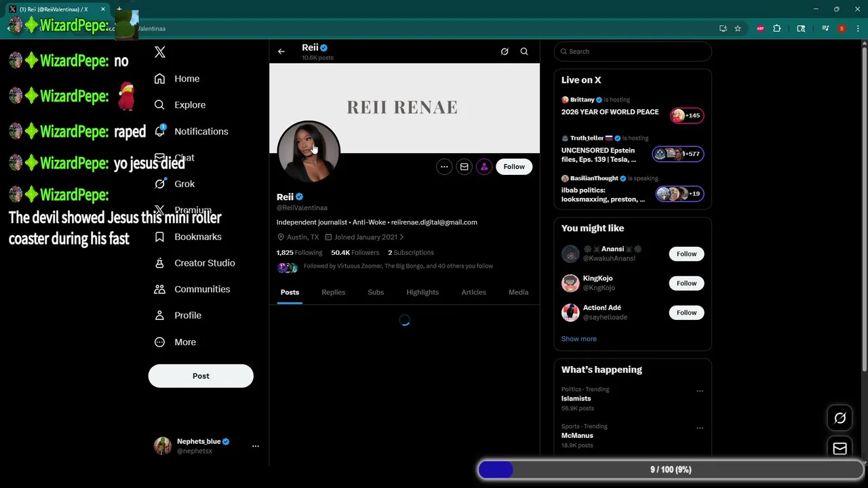Screen dimensions: 868x488
Task: Click the 9 / 100 progress bar
Action: [x=671, y=470]
